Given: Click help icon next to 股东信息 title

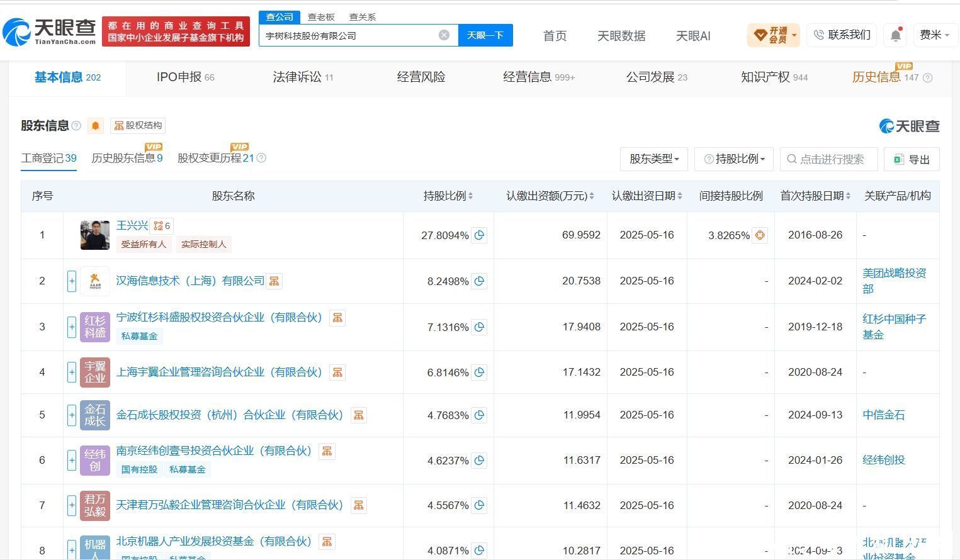Looking at the screenshot, I should coord(76,126).
